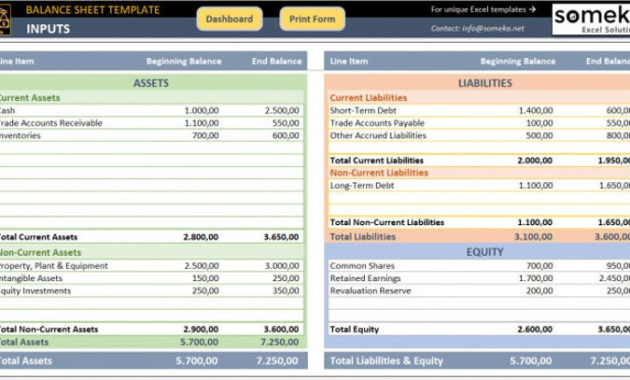Open the Dashboard button
Image resolution: width=630 pixels, height=380 pixels.
click(229, 19)
